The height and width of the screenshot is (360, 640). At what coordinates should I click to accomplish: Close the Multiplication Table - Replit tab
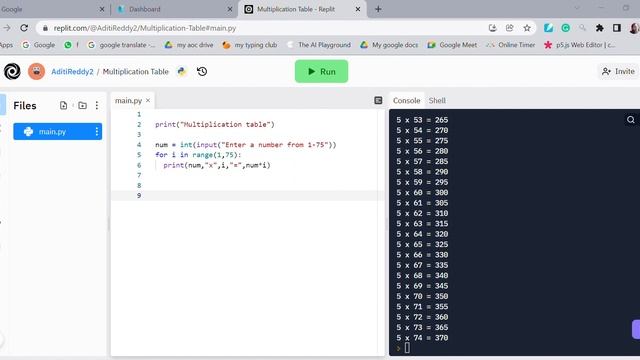tap(358, 9)
